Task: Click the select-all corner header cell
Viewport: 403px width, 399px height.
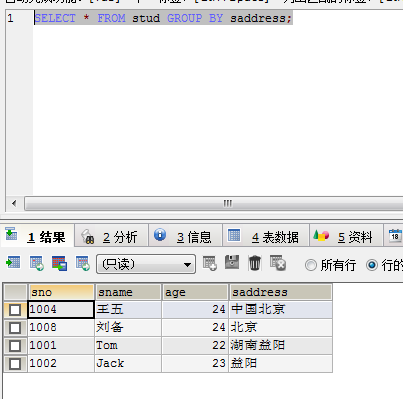Action: pos(15,292)
